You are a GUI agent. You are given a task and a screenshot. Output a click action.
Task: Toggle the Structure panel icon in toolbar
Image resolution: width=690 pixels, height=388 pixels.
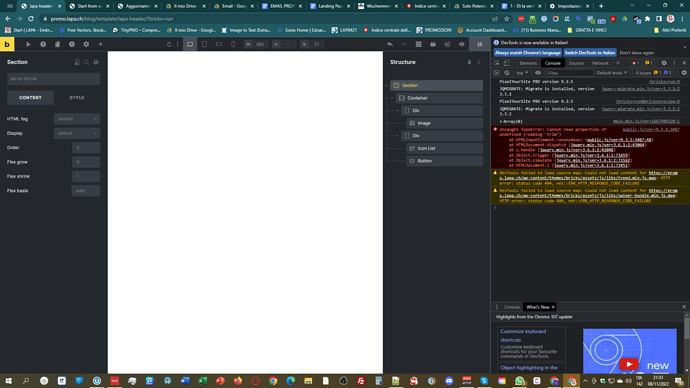418,44
